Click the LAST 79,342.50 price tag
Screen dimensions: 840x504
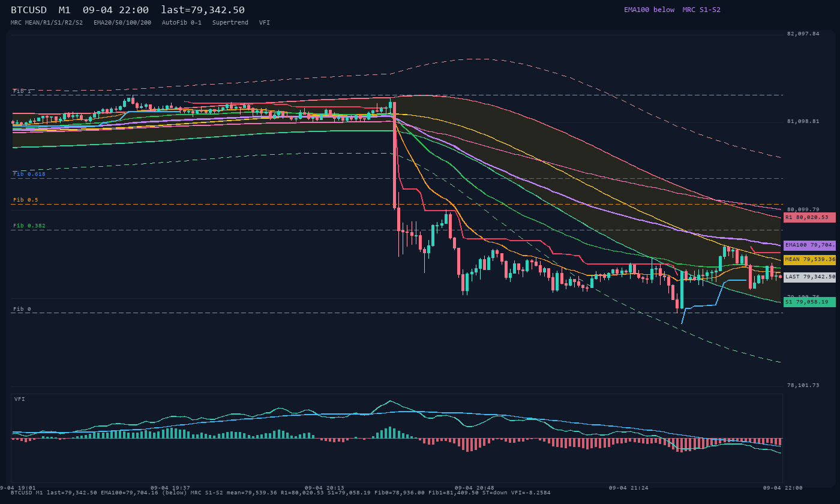pos(809,277)
